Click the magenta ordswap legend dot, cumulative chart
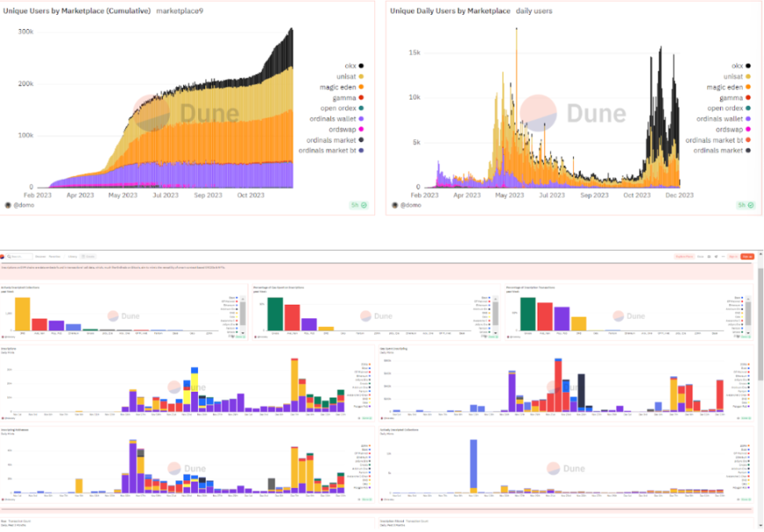The height and width of the screenshot is (532, 764). (x=360, y=130)
